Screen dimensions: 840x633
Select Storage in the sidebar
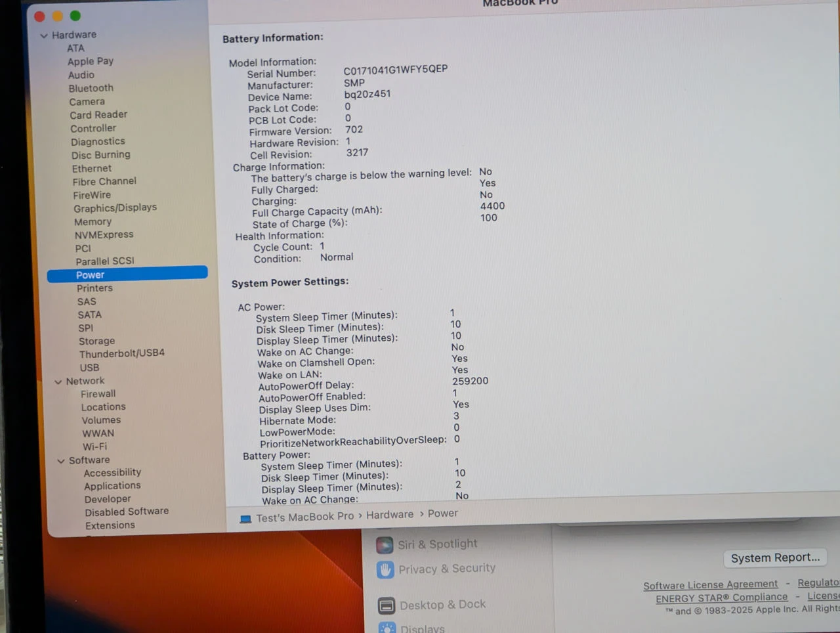click(96, 341)
